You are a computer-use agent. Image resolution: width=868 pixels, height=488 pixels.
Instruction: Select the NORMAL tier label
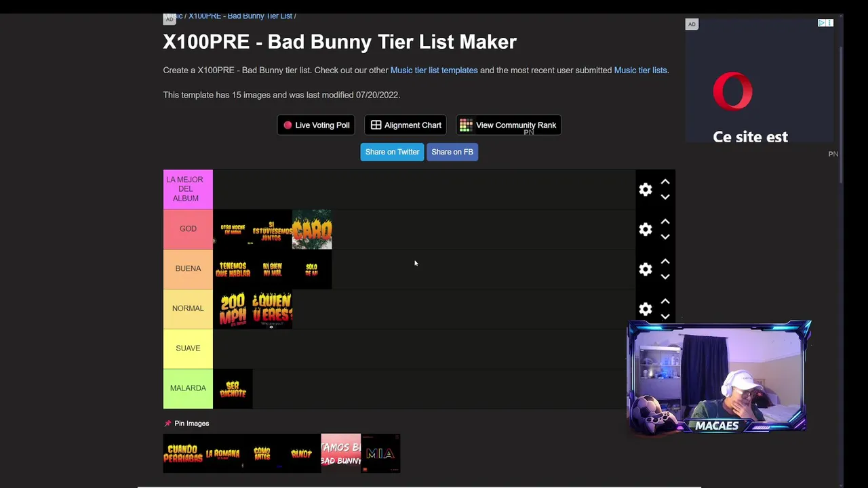[x=188, y=309]
